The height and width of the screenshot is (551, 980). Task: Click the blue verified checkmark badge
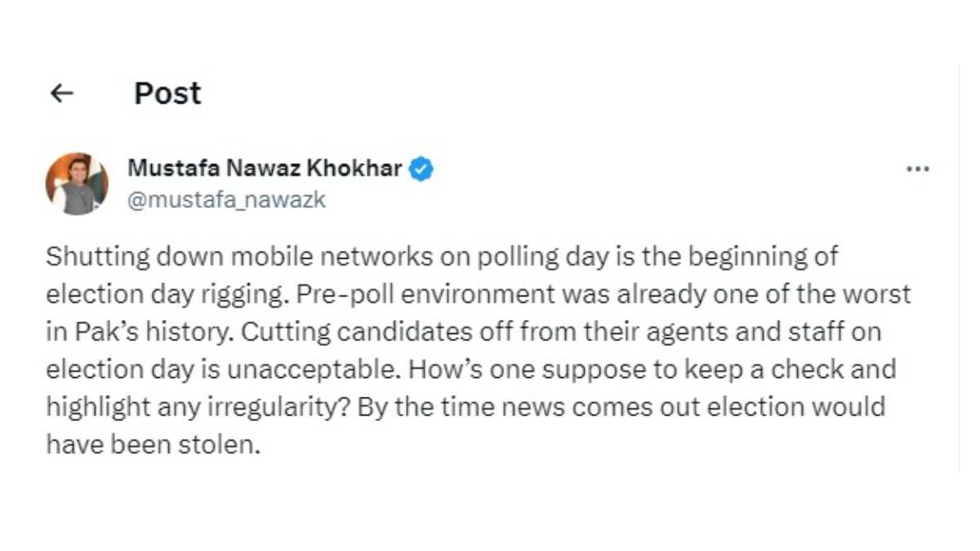click(421, 169)
